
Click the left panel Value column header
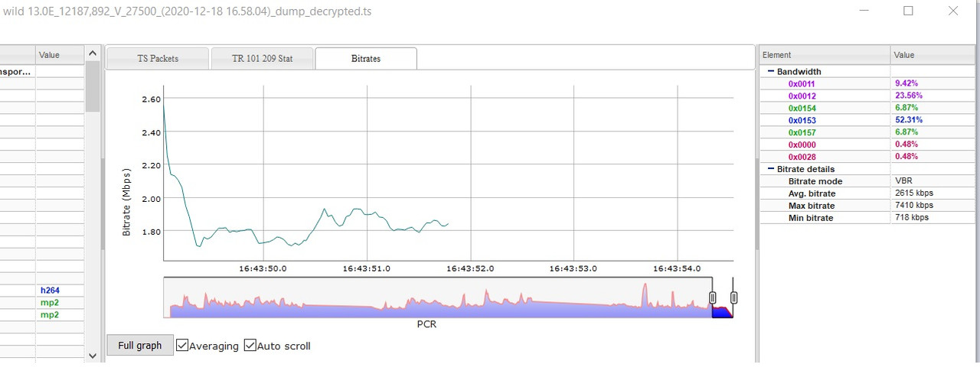coord(58,55)
